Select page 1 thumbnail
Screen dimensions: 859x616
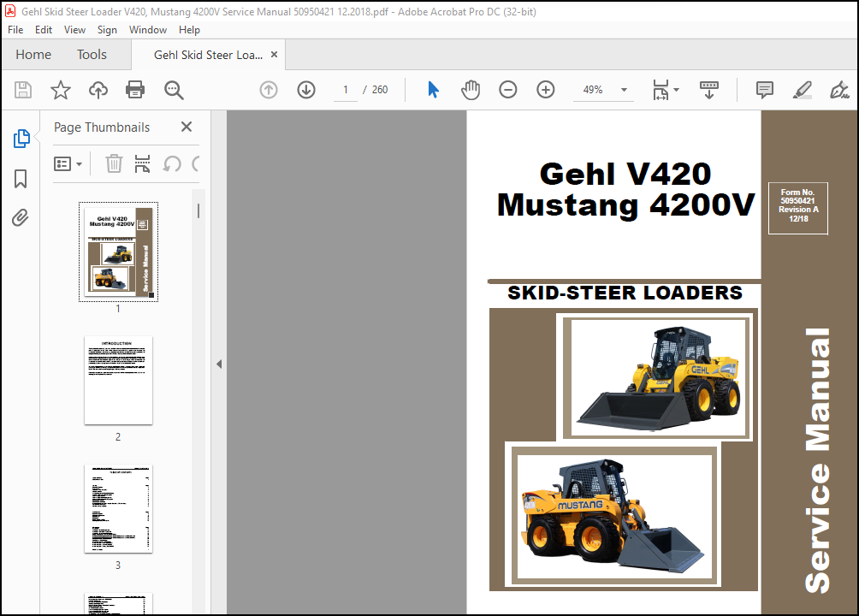click(118, 252)
